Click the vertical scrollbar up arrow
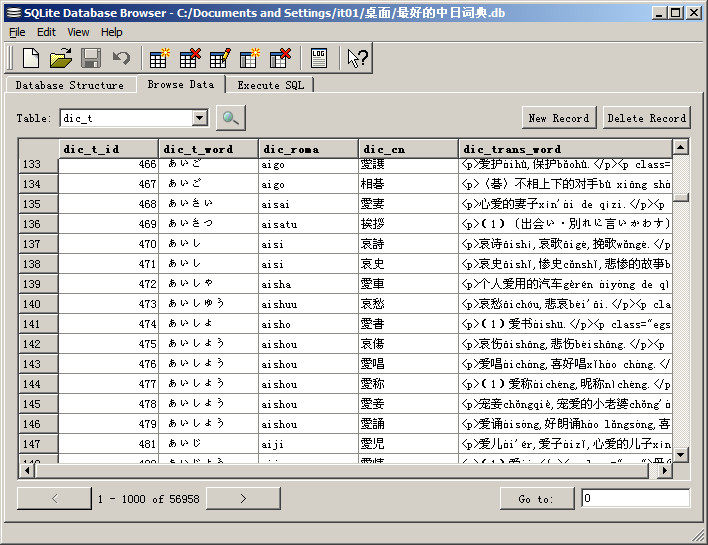 pyautogui.click(x=680, y=147)
